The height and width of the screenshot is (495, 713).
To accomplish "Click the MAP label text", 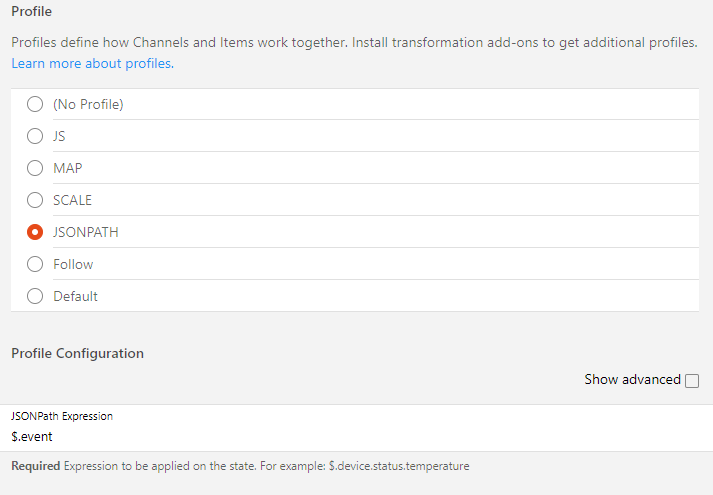I will (67, 168).
